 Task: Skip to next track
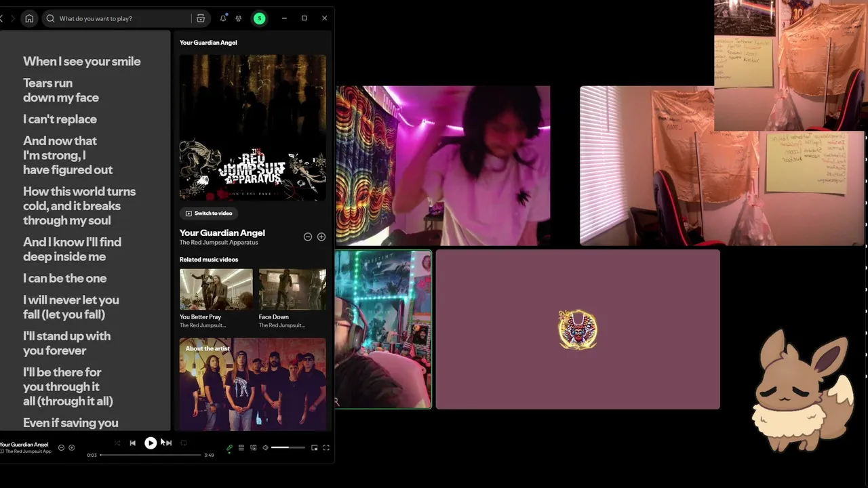coord(168,443)
